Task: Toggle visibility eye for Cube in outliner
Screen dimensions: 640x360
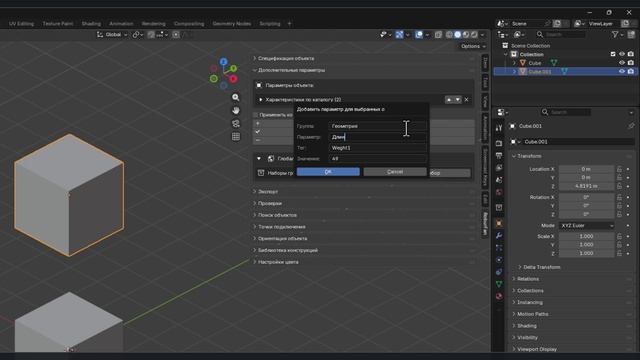Action: [622, 63]
